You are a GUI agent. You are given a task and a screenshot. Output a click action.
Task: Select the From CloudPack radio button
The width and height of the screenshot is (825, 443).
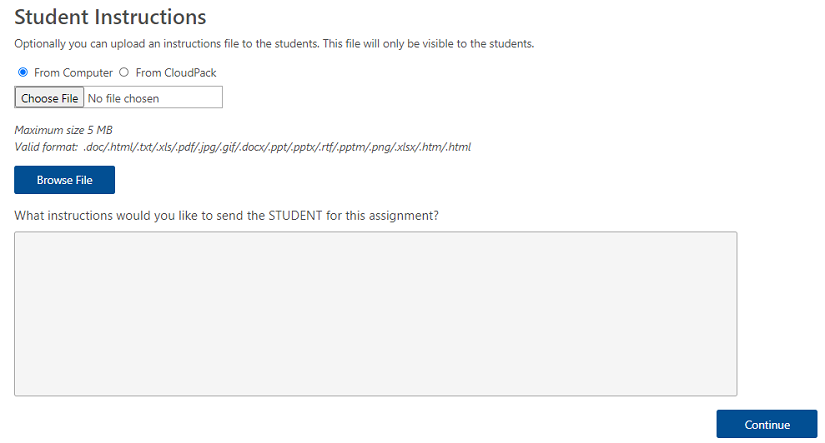(x=124, y=73)
